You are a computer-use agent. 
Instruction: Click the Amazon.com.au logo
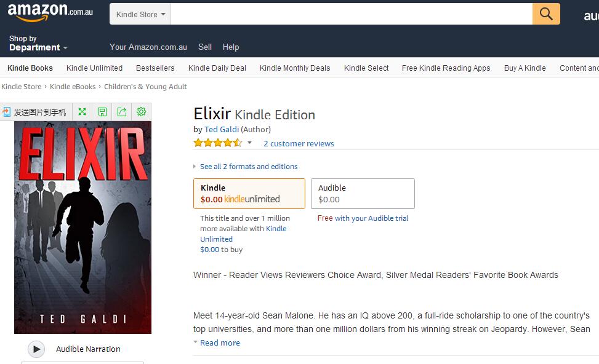point(50,12)
